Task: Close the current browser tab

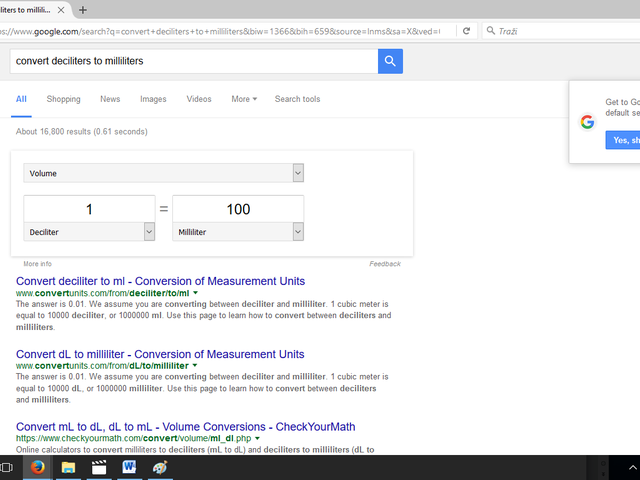Action: 61,10
